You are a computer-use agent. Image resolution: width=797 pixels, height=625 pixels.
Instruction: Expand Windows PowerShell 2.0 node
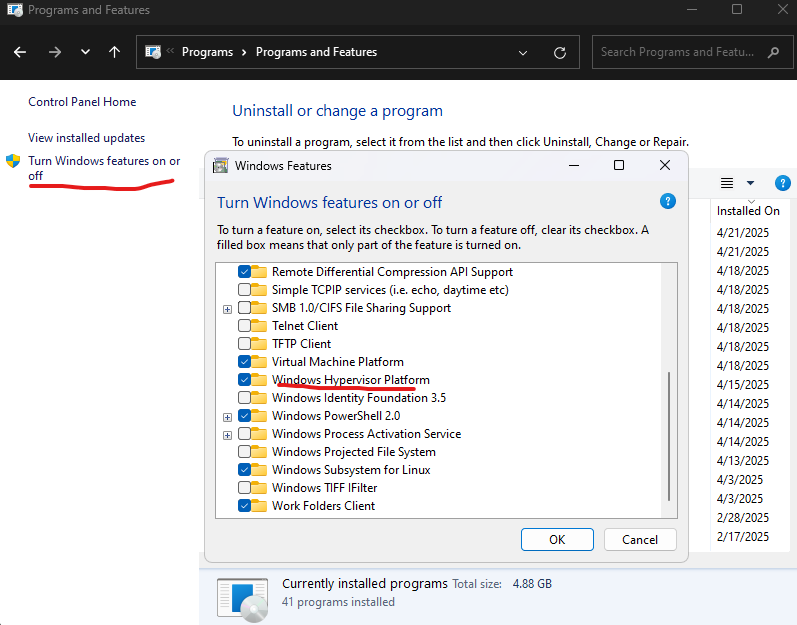227,417
